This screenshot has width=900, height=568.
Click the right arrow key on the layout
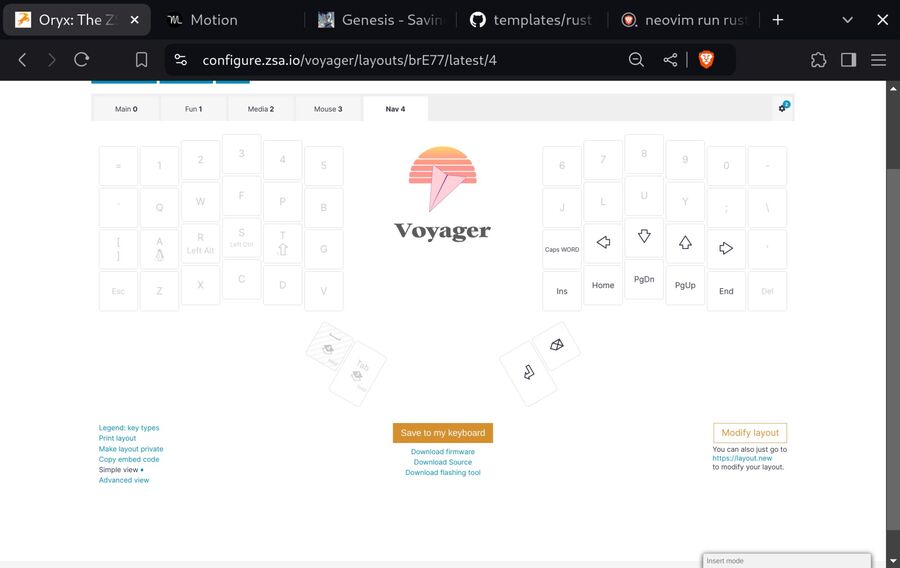[726, 248]
